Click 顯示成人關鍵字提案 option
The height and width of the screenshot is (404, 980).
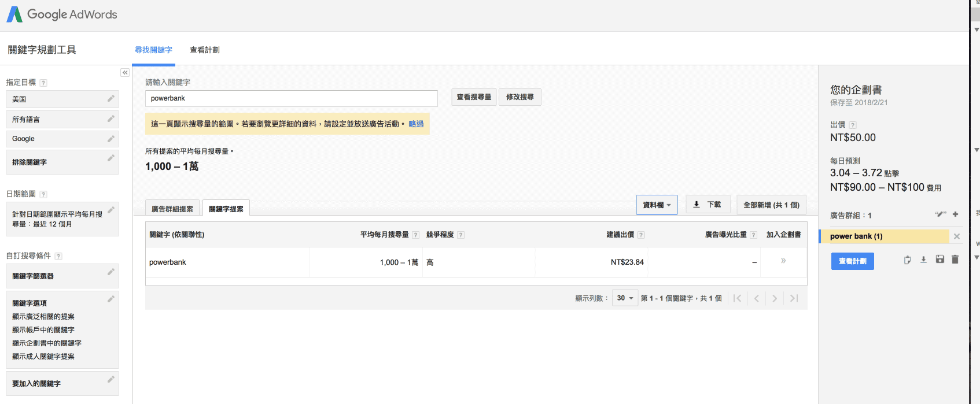pyautogui.click(x=43, y=357)
